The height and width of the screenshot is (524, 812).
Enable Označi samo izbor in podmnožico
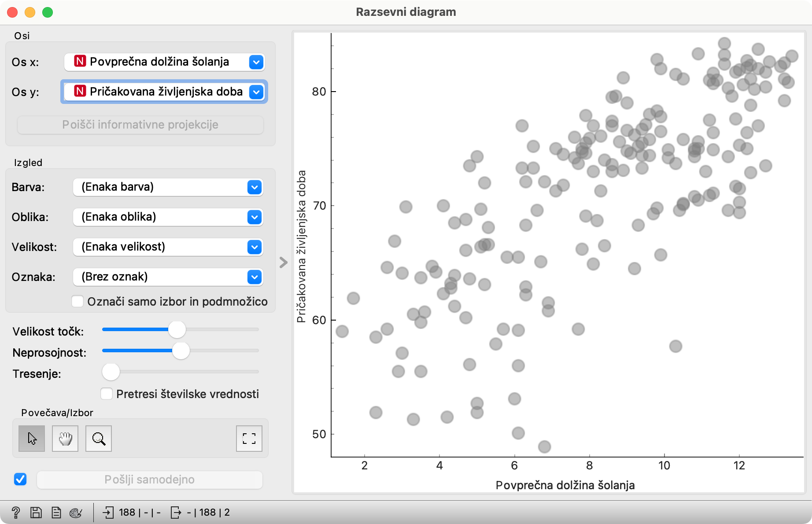coord(78,301)
